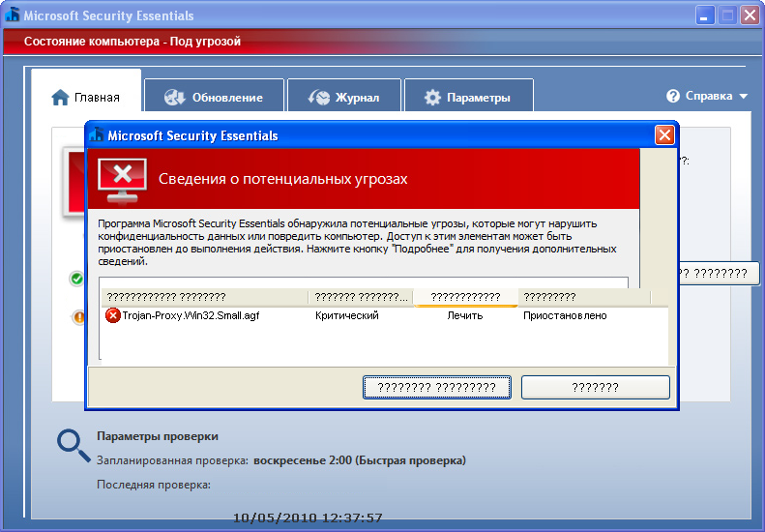This screenshot has width=765, height=532.
Task: Click the partially hidden button behind dialog
Action: tap(714, 274)
